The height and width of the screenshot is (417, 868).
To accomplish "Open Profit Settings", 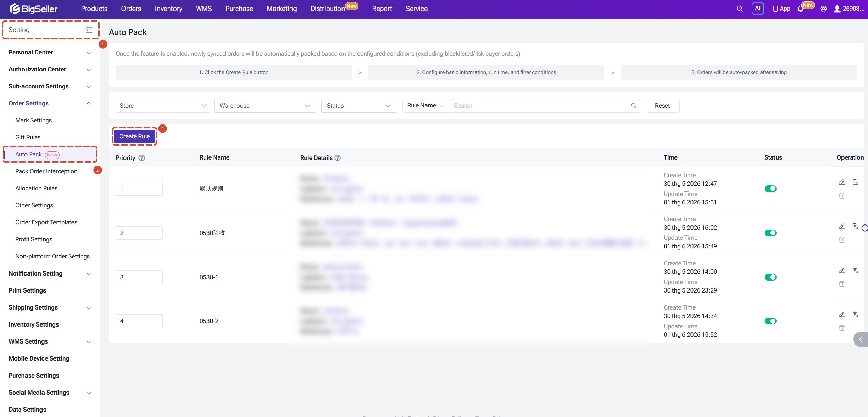I will 34,239.
